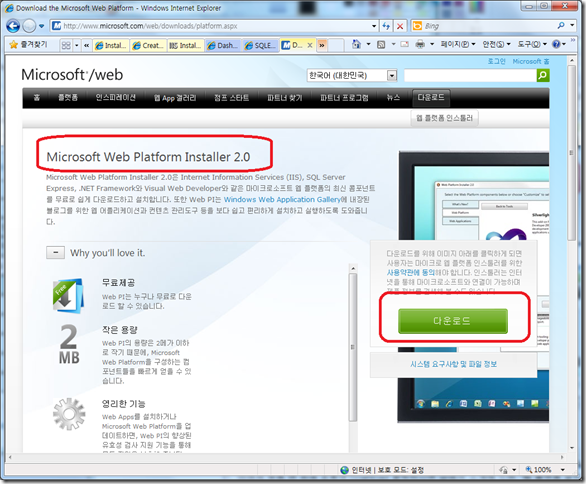Click the Home page icon in toolbar

click(x=356, y=44)
